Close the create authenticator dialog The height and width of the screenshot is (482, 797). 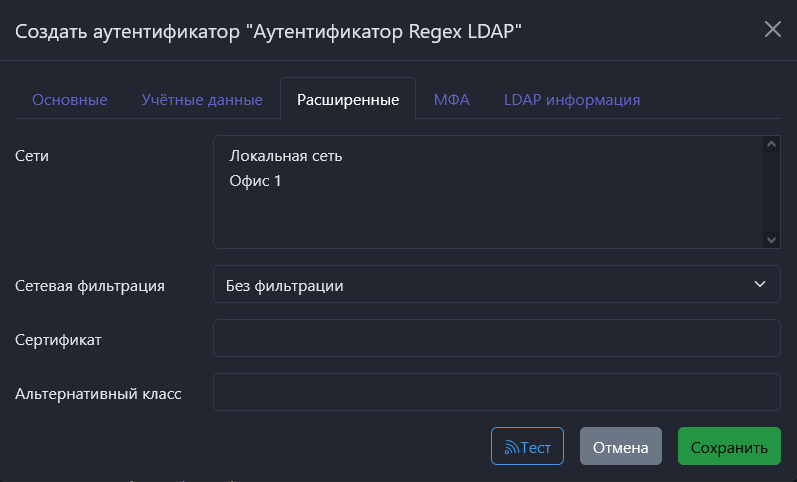(772, 29)
